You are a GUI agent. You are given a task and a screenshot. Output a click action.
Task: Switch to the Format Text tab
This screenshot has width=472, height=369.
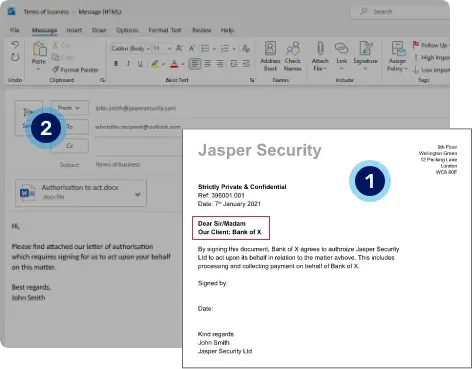[165, 30]
